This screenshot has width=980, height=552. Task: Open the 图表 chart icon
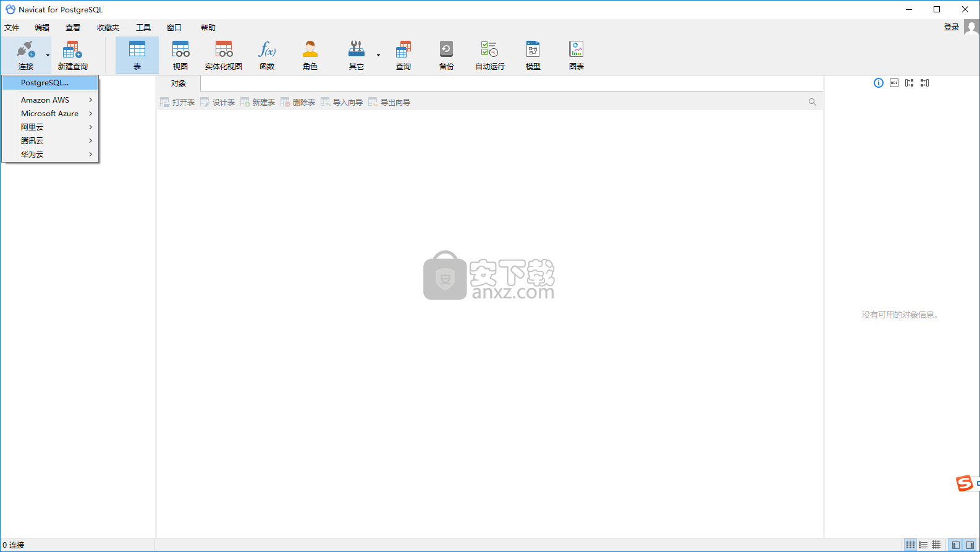[x=577, y=49]
